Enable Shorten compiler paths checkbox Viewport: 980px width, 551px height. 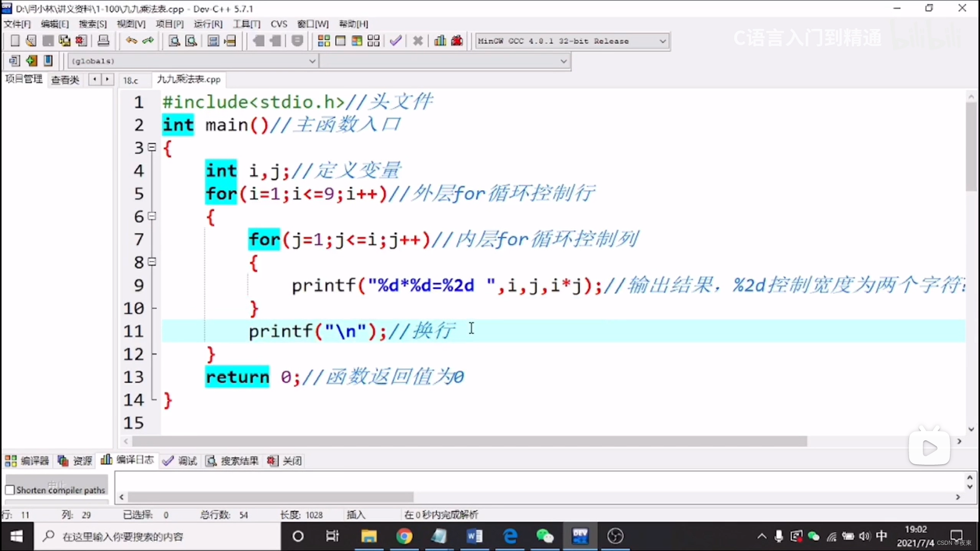click(x=10, y=490)
